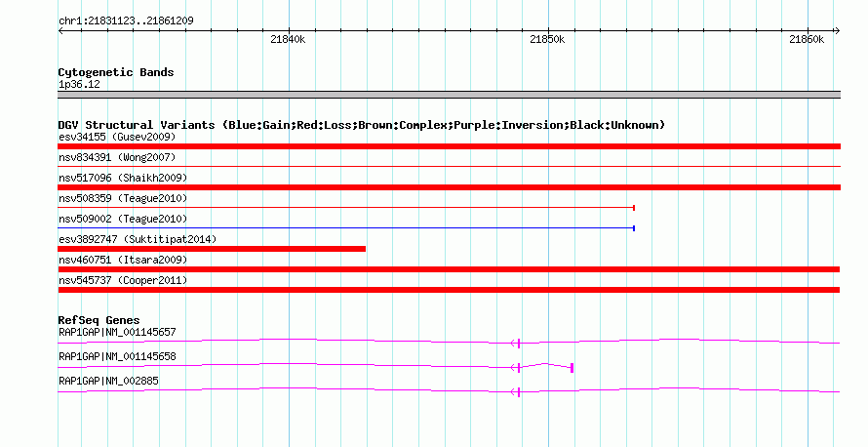Click the exon arrow marker on NM_001145657
Image resolution: width=868 pixels, height=447 pixels.
pyautogui.click(x=515, y=344)
